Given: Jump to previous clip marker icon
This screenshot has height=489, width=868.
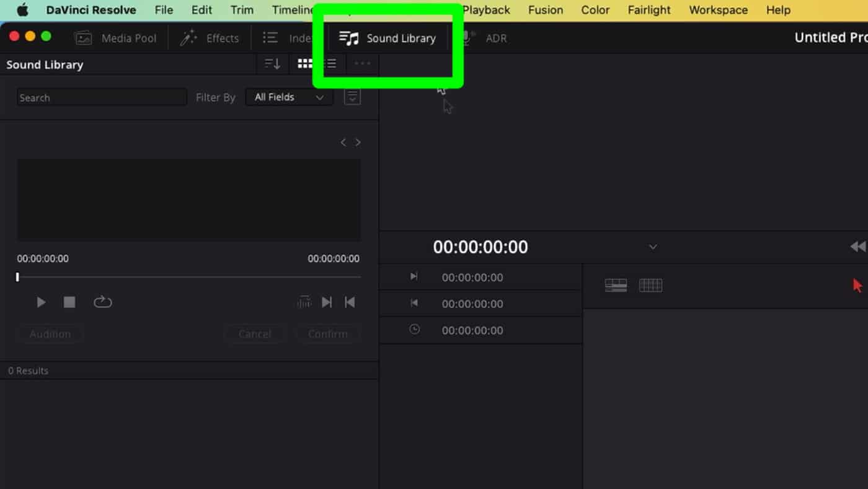Looking at the screenshot, I should tap(350, 302).
